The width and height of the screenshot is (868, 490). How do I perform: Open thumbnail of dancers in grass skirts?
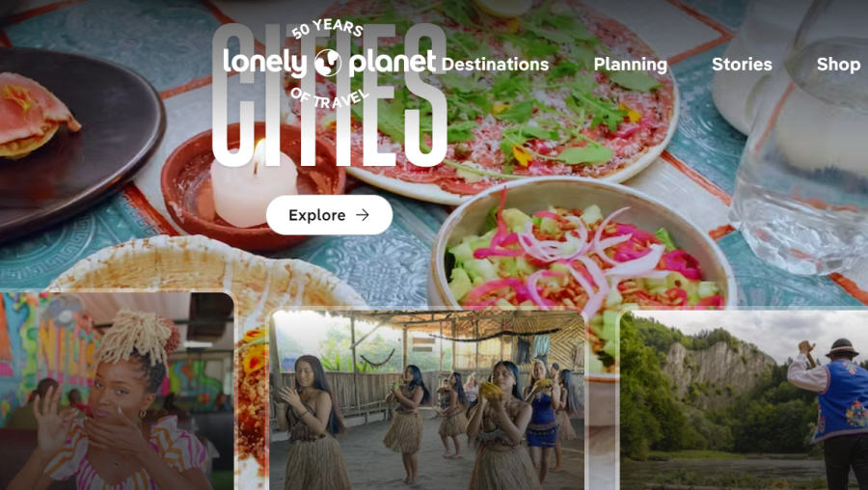click(x=426, y=399)
